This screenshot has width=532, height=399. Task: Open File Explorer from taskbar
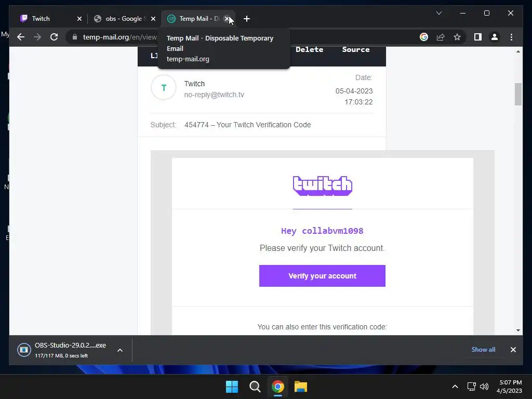tap(301, 387)
